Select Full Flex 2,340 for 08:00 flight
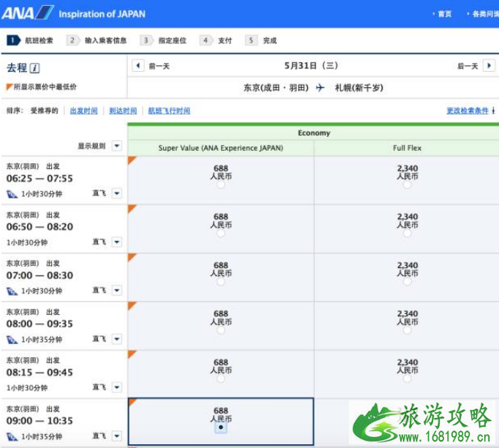The width and height of the screenshot is (499, 448). click(x=408, y=330)
